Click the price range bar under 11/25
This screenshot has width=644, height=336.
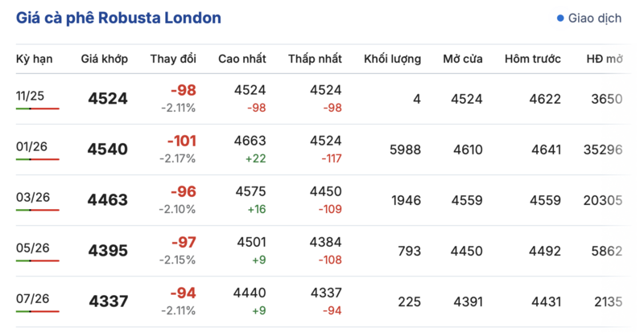click(x=37, y=109)
